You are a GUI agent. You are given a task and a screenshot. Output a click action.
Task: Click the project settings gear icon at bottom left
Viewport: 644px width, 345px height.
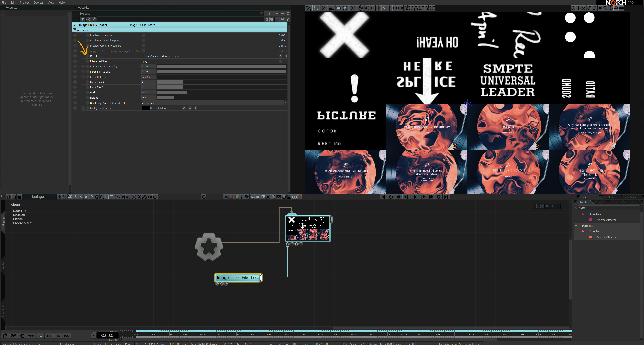coord(5,336)
